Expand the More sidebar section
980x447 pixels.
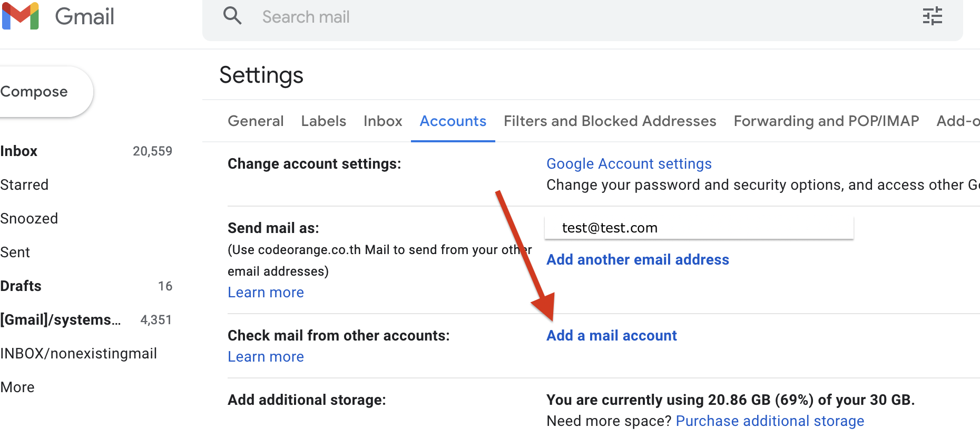tap(17, 387)
